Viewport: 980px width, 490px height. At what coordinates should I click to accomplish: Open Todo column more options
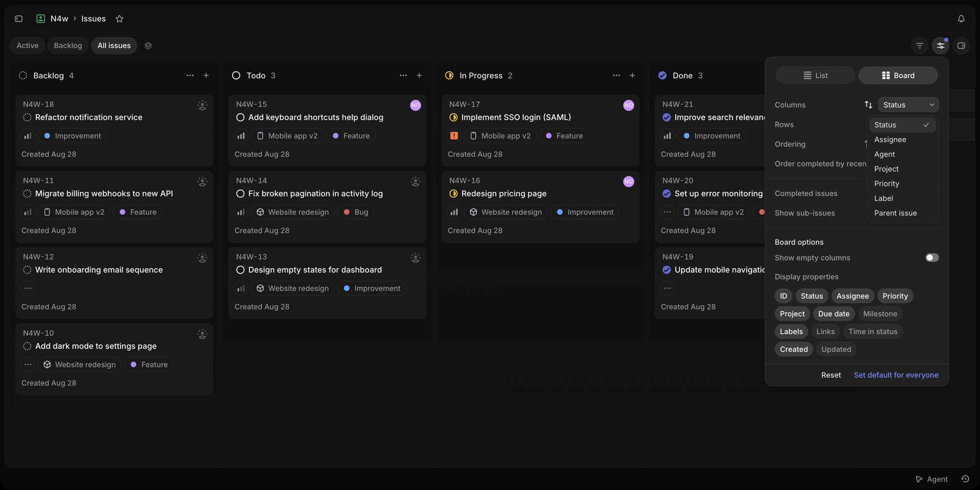[403, 75]
